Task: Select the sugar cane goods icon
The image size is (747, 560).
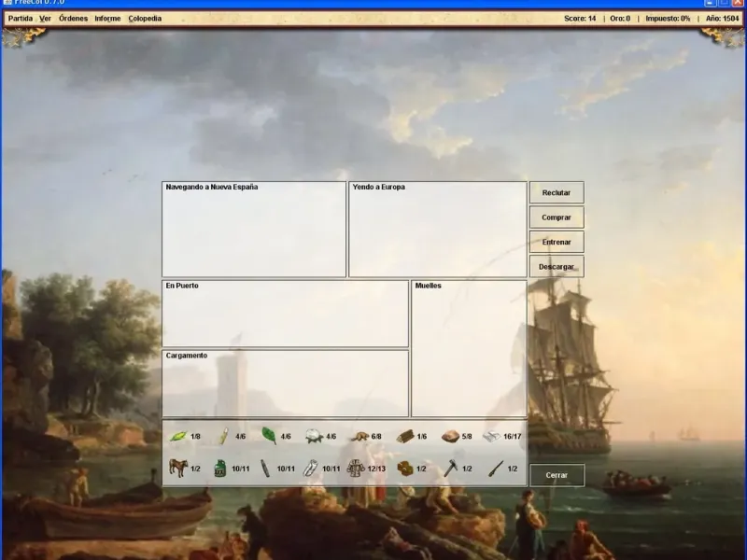Action: pos(223,436)
